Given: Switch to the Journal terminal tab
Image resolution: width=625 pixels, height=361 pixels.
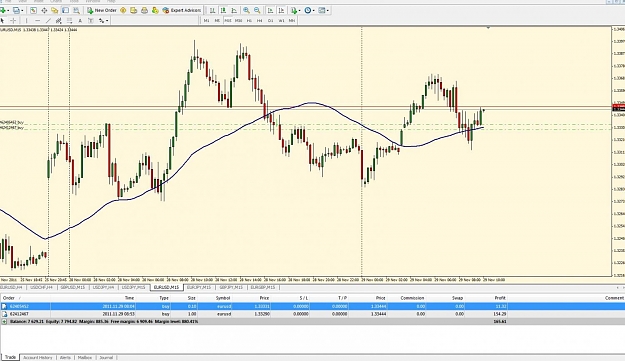Looking at the screenshot, I should pyautogui.click(x=106, y=357).
